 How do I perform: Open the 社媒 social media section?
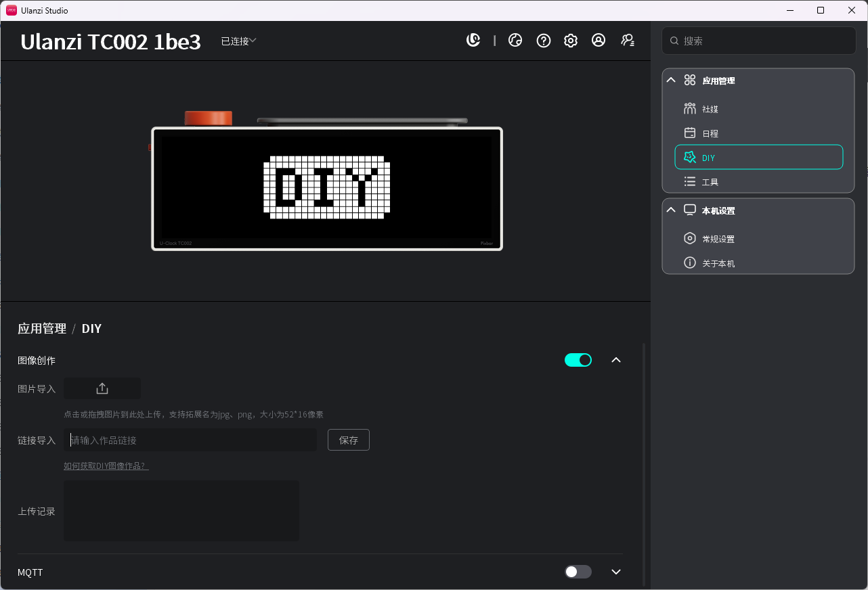click(759, 109)
